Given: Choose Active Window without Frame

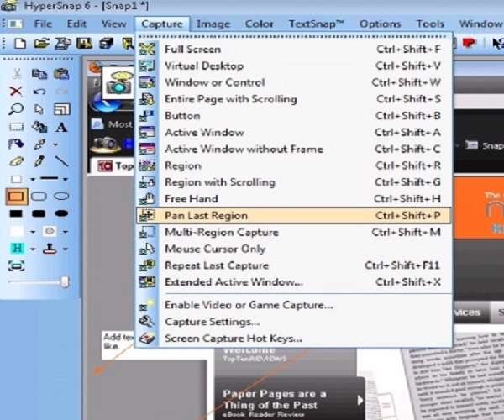Looking at the screenshot, I should click(x=293, y=150).
